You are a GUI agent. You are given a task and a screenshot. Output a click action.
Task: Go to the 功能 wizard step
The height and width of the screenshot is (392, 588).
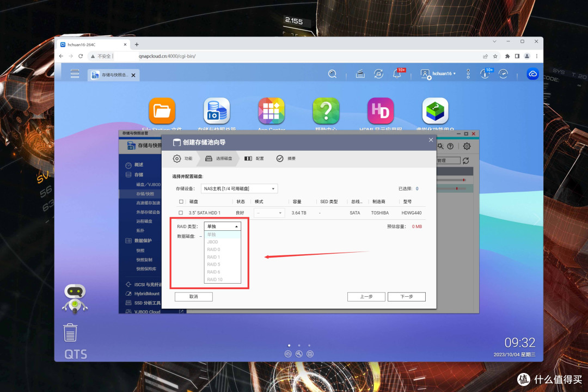pos(182,158)
